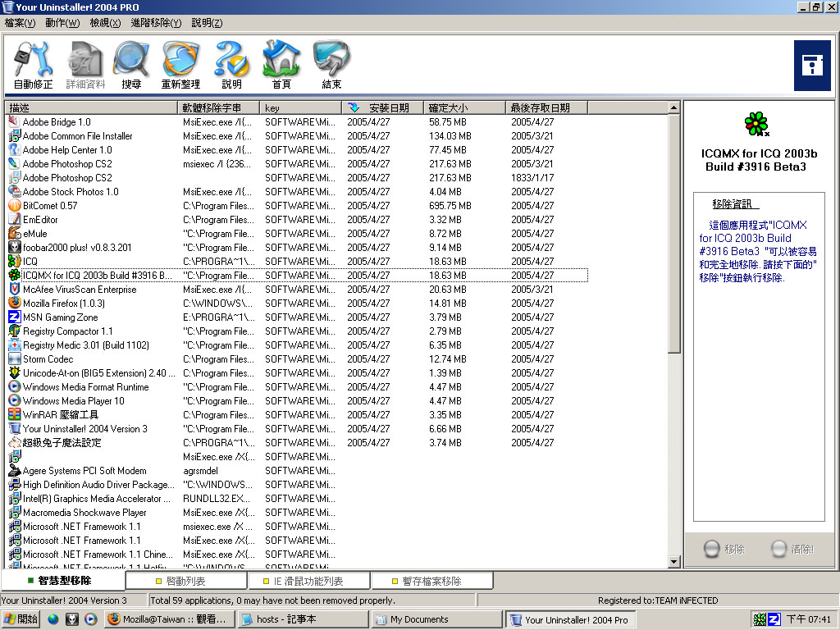Go to 首頁 home page icon
840x630 pixels.
click(281, 64)
